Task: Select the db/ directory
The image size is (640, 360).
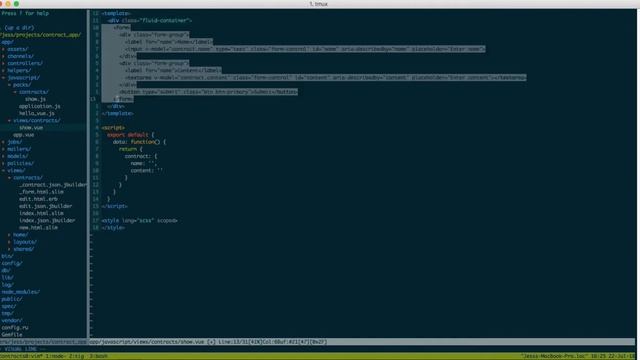Action: point(6,271)
